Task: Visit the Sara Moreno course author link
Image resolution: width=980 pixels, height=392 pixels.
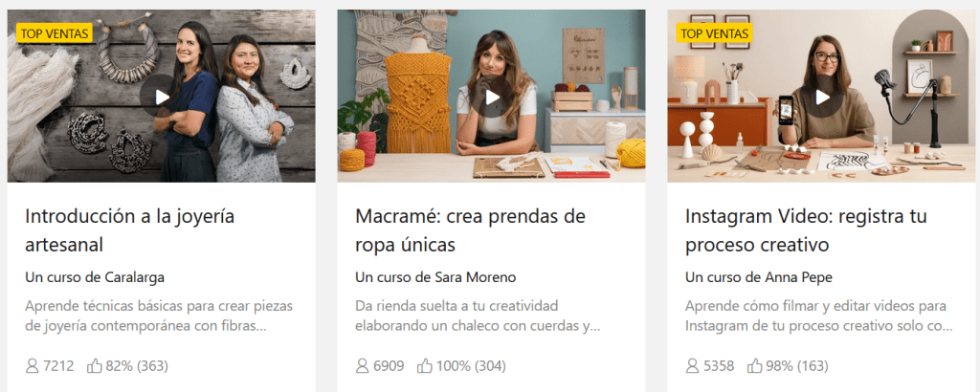Action: coord(475,277)
